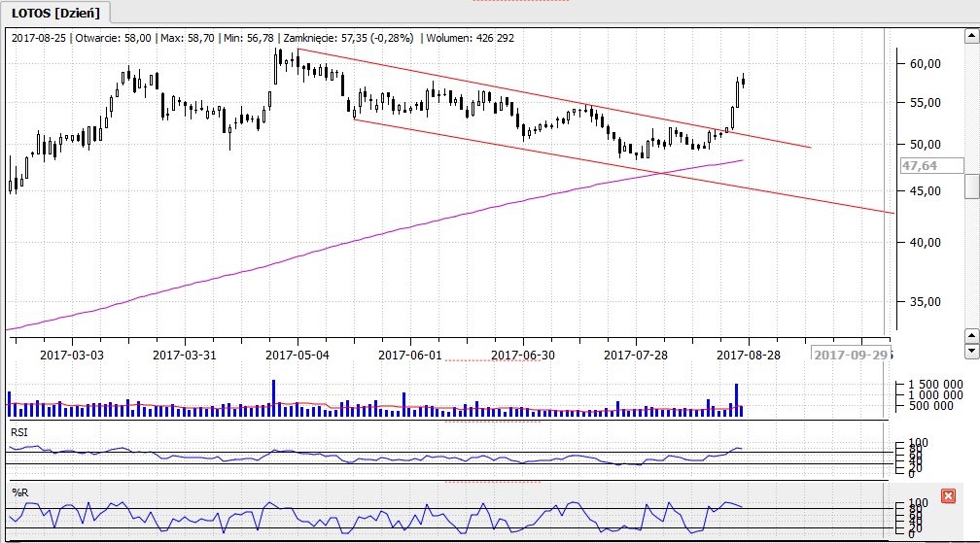Click the 60,00 level on price axis
The height and width of the screenshot is (543, 980).
click(x=924, y=64)
